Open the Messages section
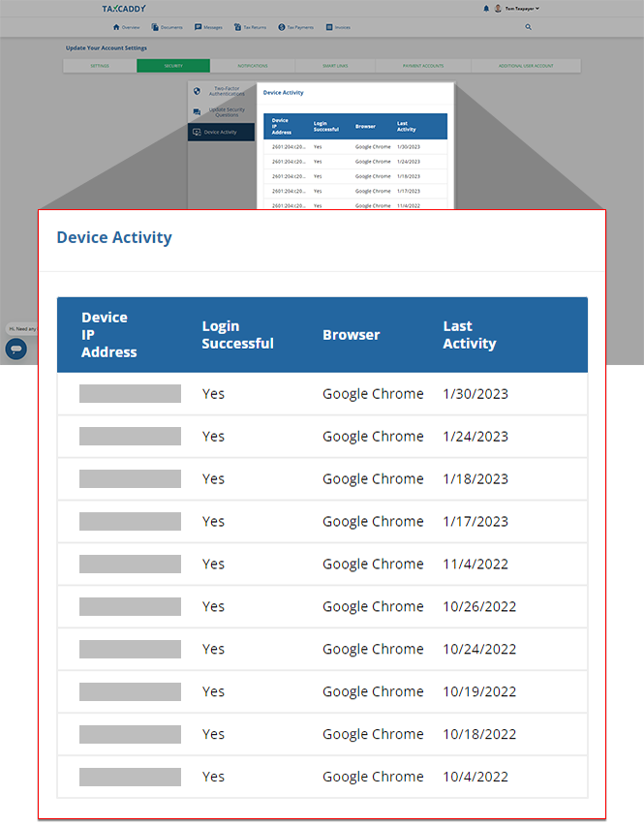This screenshot has width=644, height=825. click(208, 27)
